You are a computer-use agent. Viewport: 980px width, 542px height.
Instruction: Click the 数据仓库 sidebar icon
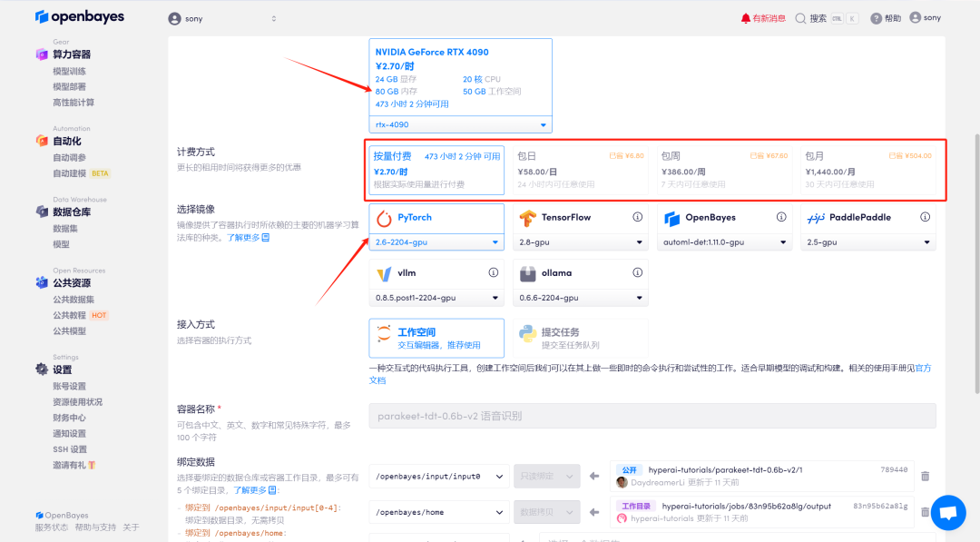tap(42, 212)
